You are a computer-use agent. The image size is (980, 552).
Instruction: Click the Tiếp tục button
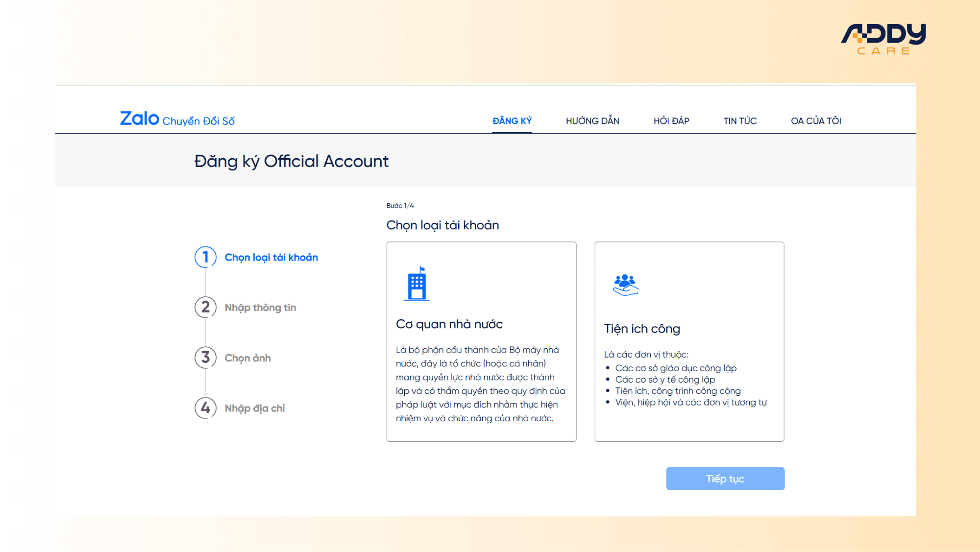725,479
